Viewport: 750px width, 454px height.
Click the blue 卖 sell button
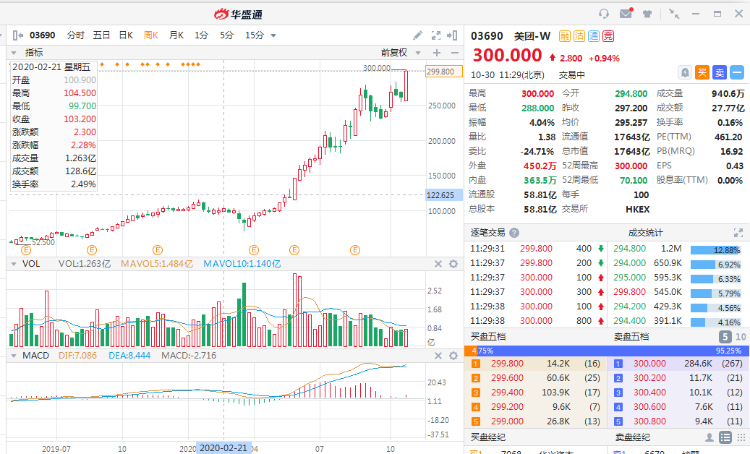pos(719,73)
